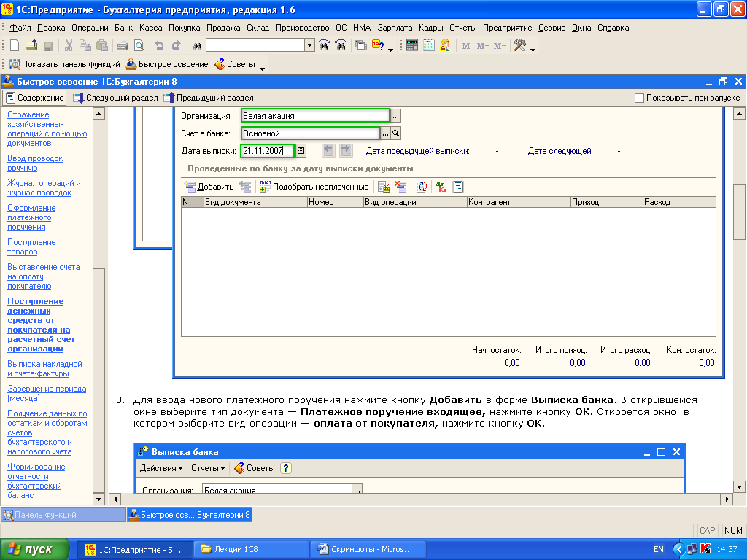Viewport: 747px width, 560px height.
Task: Open the Выписка накладной и счета-фактуры link
Action: point(44,368)
